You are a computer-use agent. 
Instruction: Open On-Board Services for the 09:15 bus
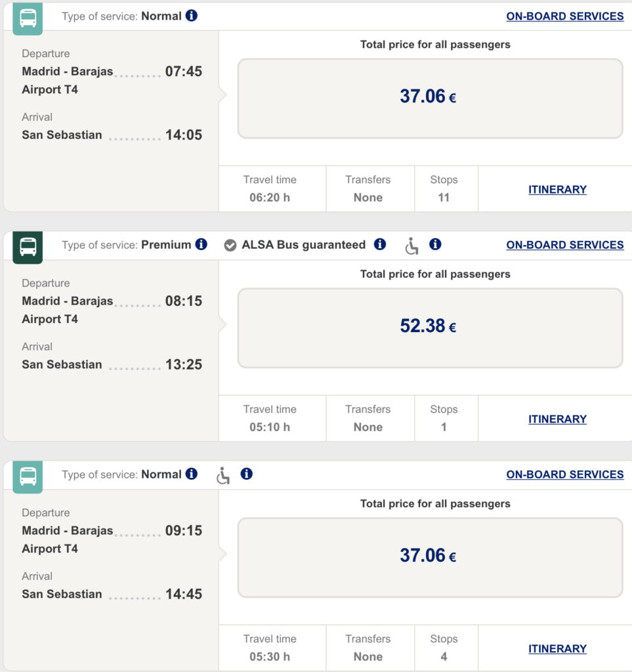[564, 475]
